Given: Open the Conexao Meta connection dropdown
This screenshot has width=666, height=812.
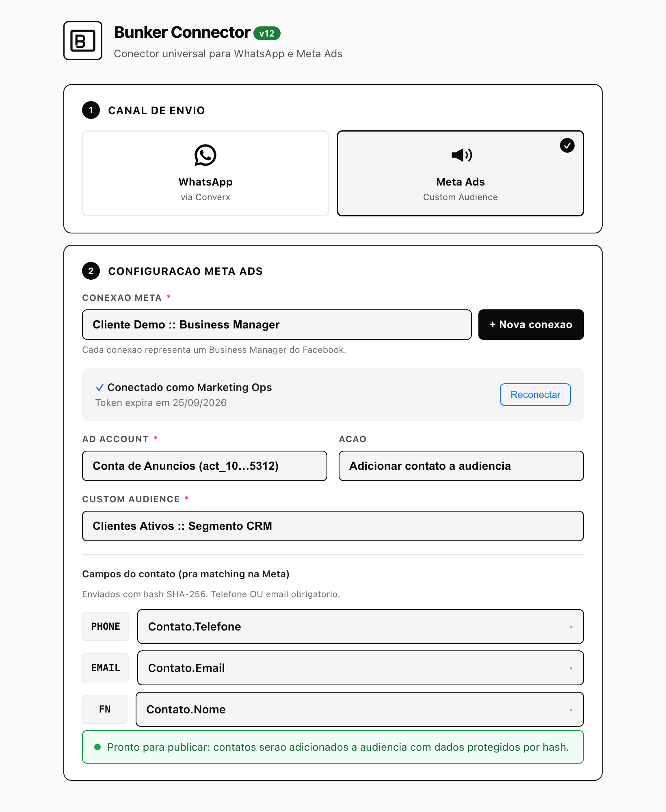Looking at the screenshot, I should (x=277, y=325).
